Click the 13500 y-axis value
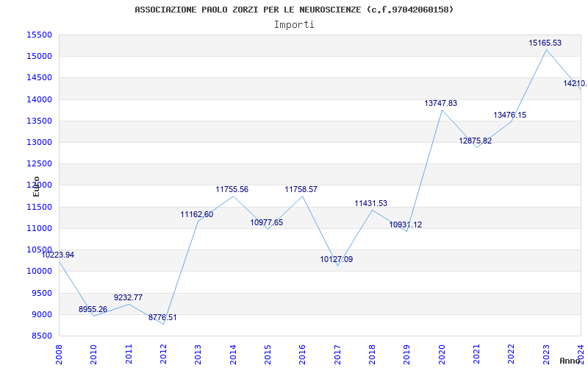This screenshot has width=588, height=368. pos(39,121)
